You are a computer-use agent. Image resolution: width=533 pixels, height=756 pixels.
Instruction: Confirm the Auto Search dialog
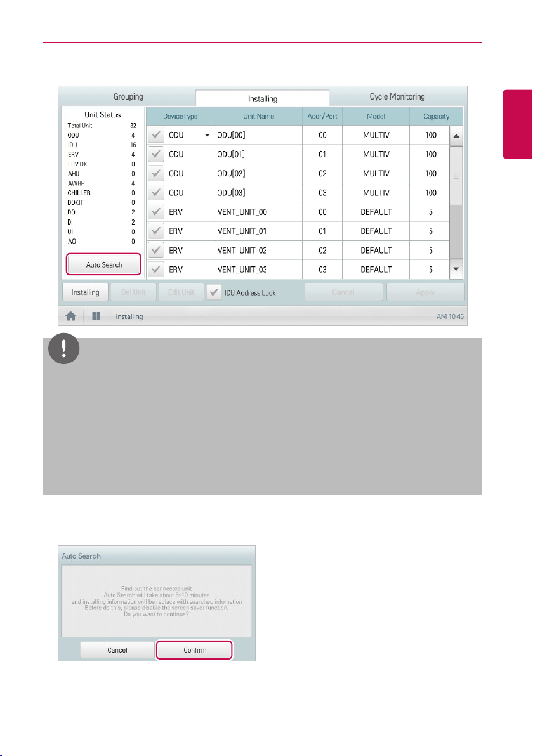click(x=194, y=650)
